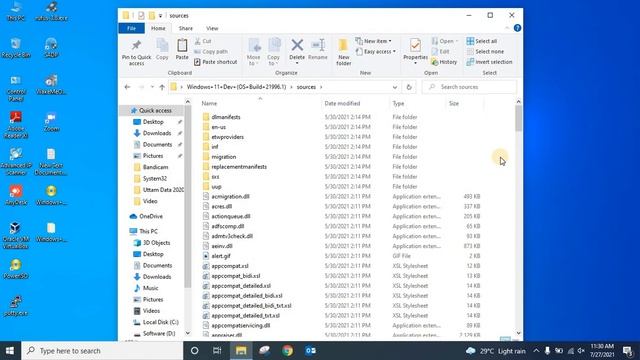Click the Delete X icon
Viewport: 640px width, 360px height.
297,45
